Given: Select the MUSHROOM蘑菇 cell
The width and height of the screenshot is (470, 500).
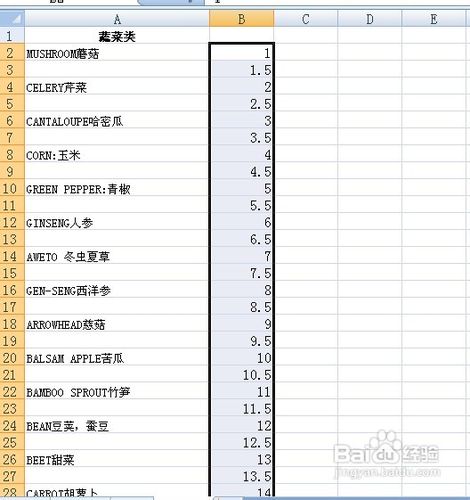Looking at the screenshot, I should point(117,53).
